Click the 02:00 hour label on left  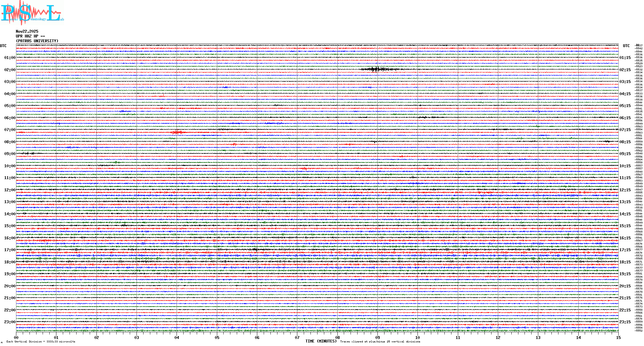pyautogui.click(x=10, y=70)
